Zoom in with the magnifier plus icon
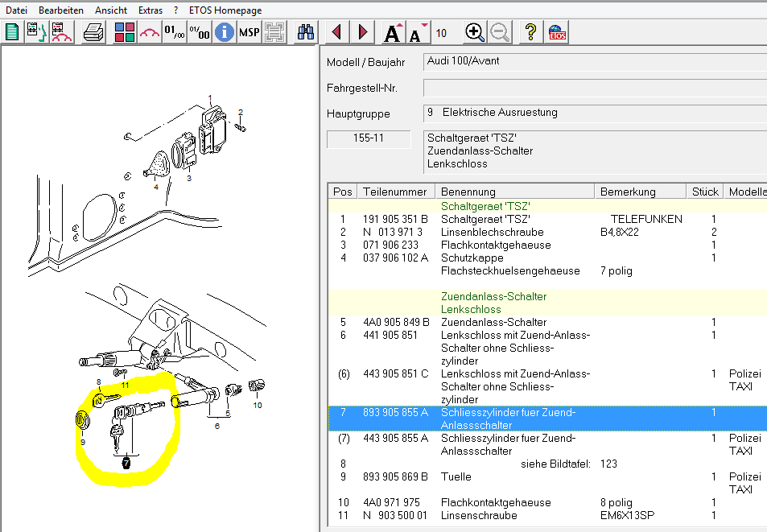Image resolution: width=767 pixels, height=532 pixels. (x=475, y=32)
